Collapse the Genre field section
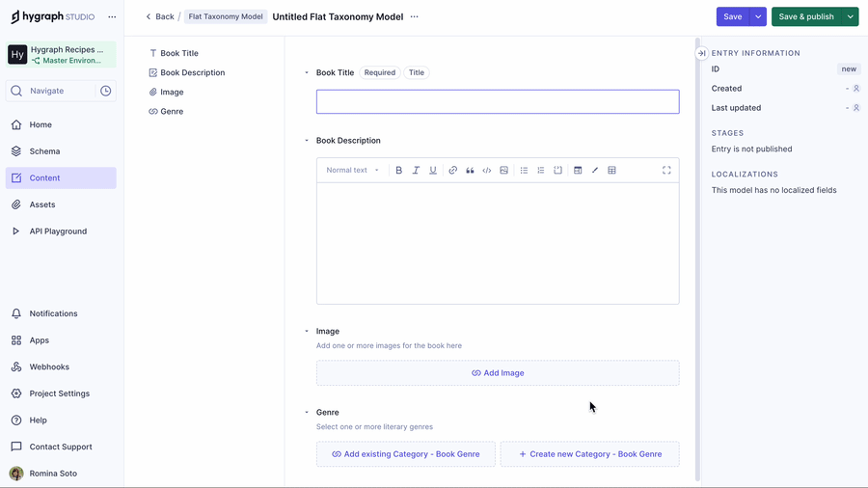Image resolution: width=868 pixels, height=488 pixels. [307, 412]
